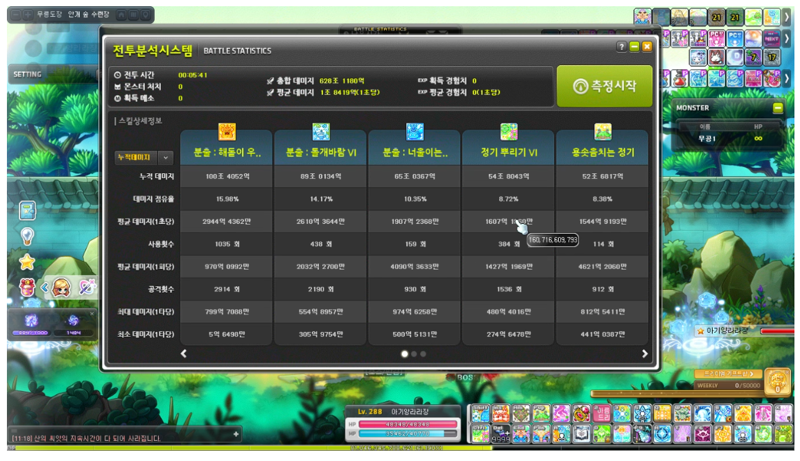The height and width of the screenshot is (461, 800).
Task: Click the pink PC buff icon
Action: tap(716, 38)
